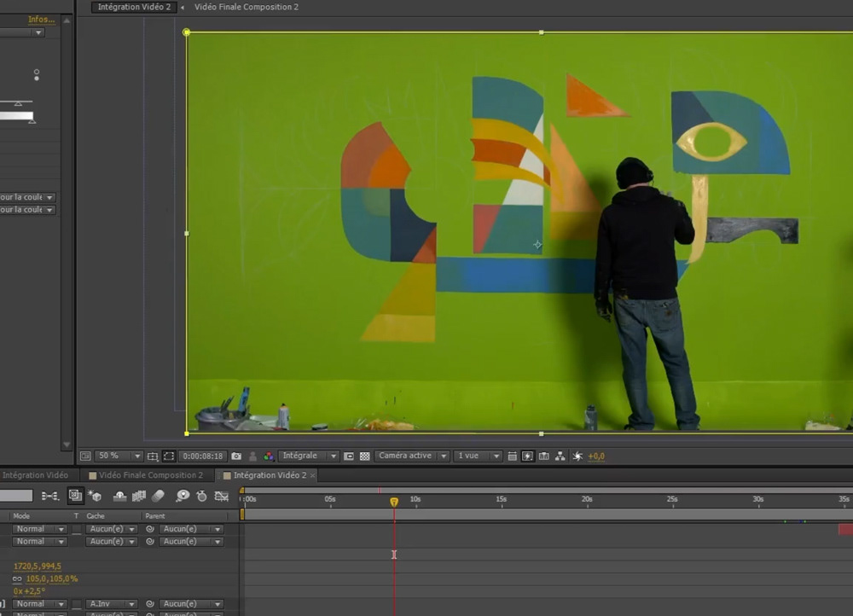The width and height of the screenshot is (853, 616).
Task: Click the white gradient slider in effects panel
Action: (x=16, y=116)
